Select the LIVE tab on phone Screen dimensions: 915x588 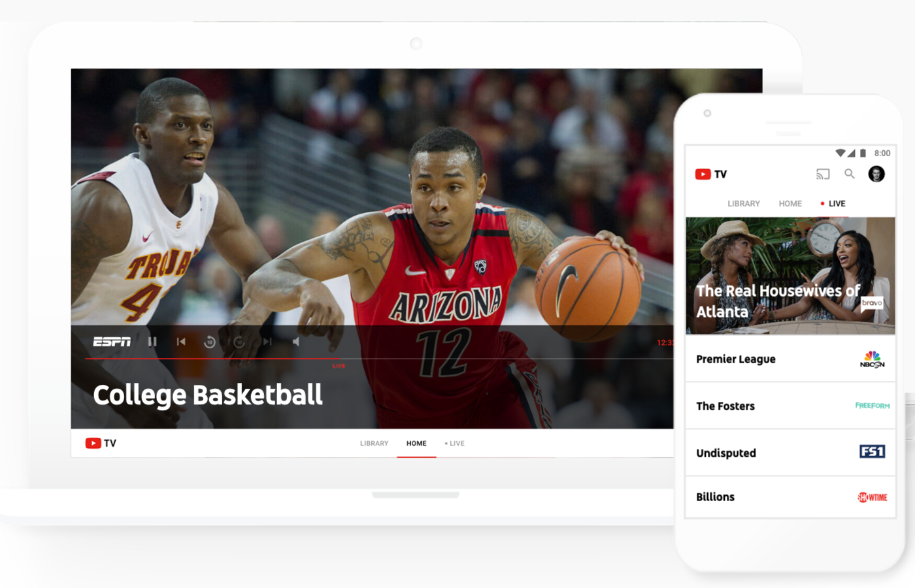(x=833, y=204)
